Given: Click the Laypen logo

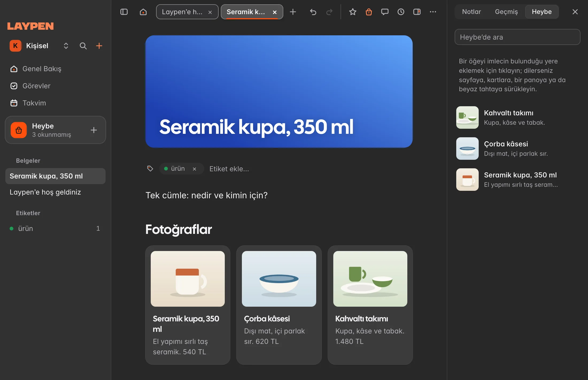Looking at the screenshot, I should [30, 26].
